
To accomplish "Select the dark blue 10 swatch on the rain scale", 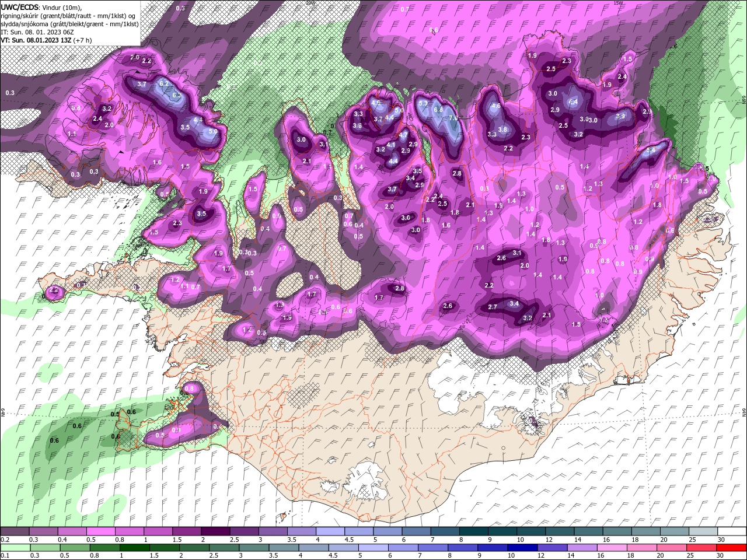I will point(522,548).
